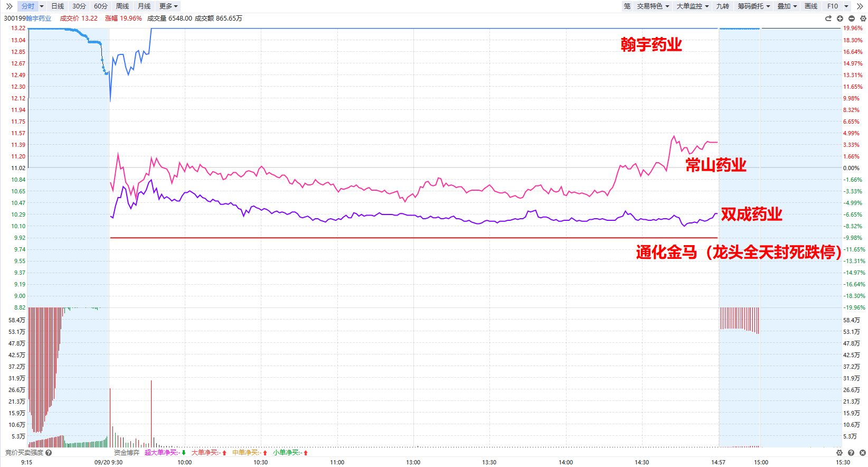Click the 笼 toolbar button
Image resolution: width=868 pixels, height=467 pixels.
pos(627,6)
